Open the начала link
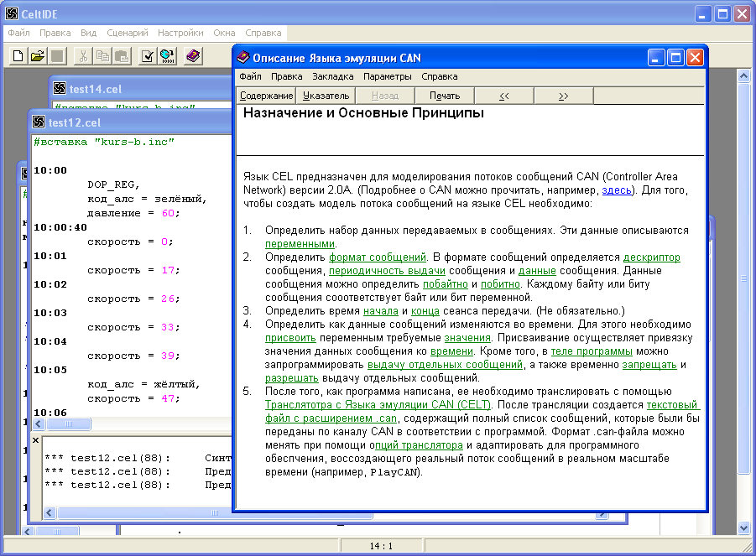The height and width of the screenshot is (556, 756). (x=380, y=311)
